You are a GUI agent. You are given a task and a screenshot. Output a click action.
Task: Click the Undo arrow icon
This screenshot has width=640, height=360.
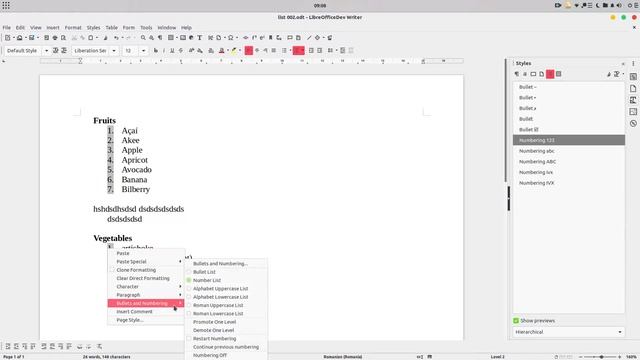pyautogui.click(x=116, y=38)
